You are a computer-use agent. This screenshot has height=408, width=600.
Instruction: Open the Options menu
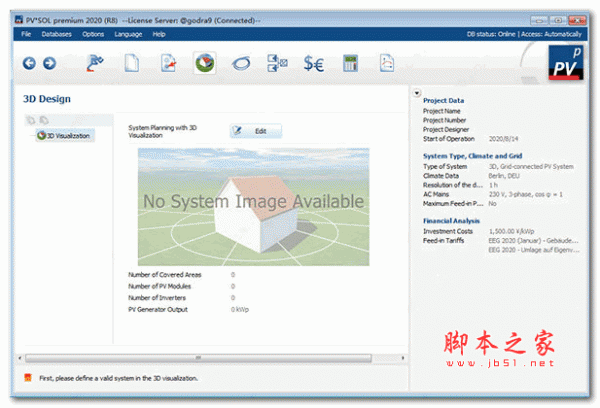(93, 34)
